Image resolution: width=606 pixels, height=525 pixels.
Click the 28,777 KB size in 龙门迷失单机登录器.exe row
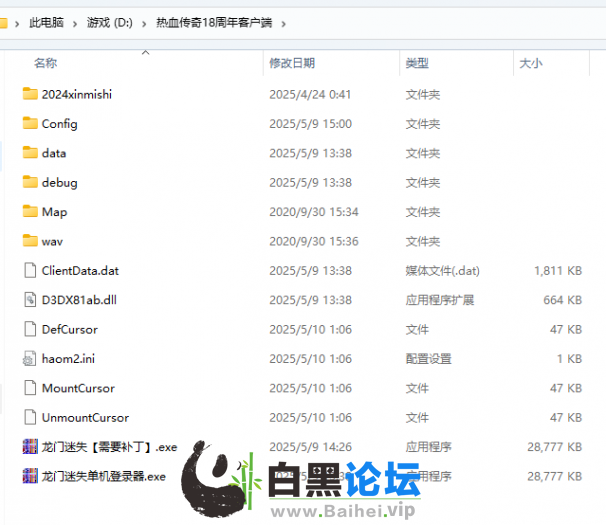pos(555,476)
